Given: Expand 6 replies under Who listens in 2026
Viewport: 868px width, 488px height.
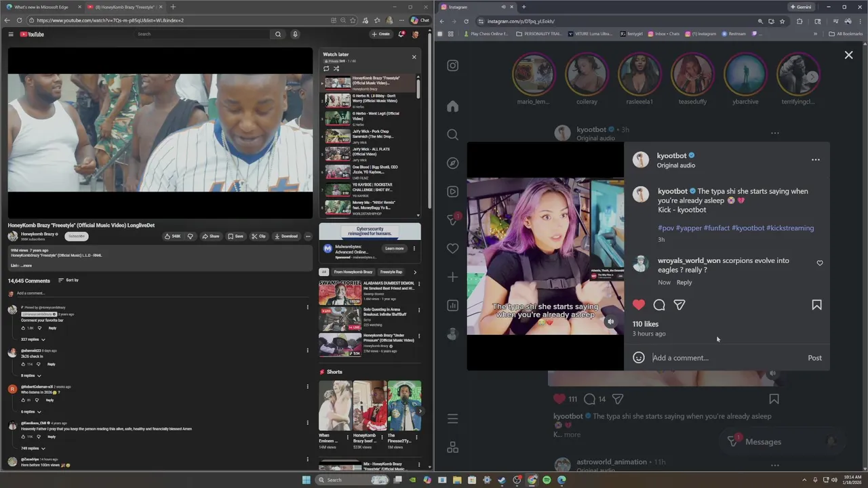Looking at the screenshot, I should 31,411.
